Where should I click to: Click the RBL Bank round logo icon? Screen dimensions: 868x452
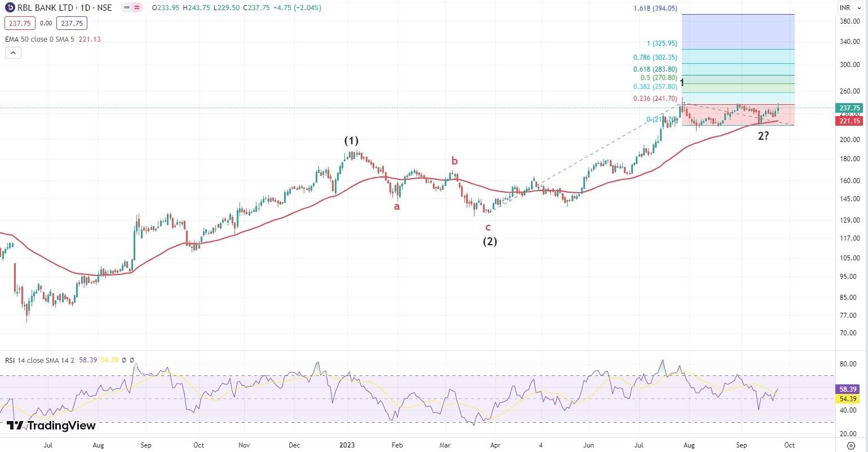click(10, 8)
